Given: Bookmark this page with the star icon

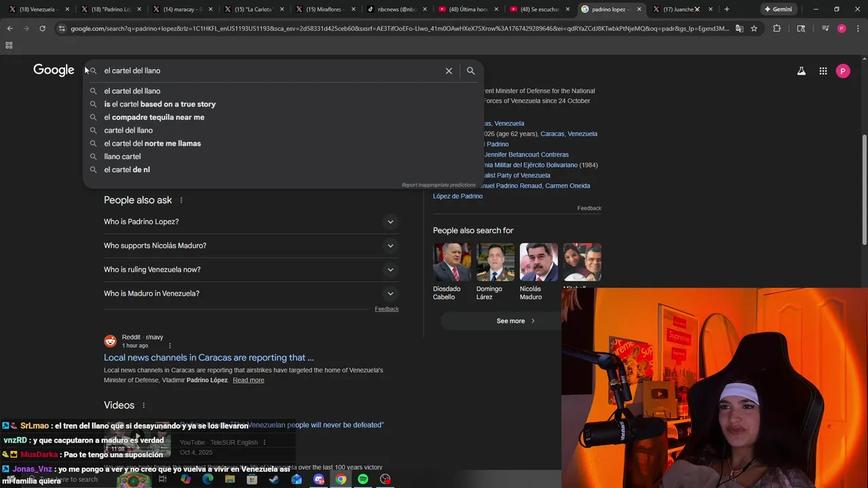Looking at the screenshot, I should (753, 28).
